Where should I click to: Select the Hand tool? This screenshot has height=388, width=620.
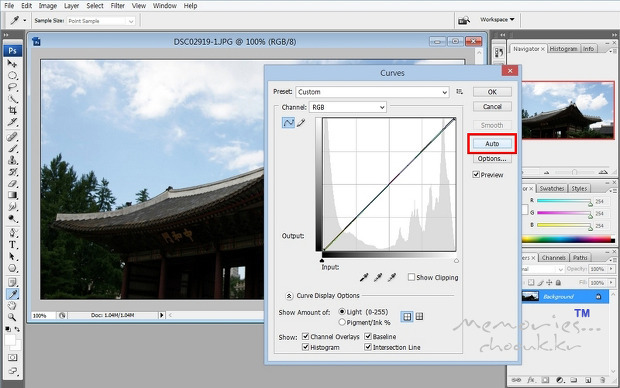click(x=12, y=306)
